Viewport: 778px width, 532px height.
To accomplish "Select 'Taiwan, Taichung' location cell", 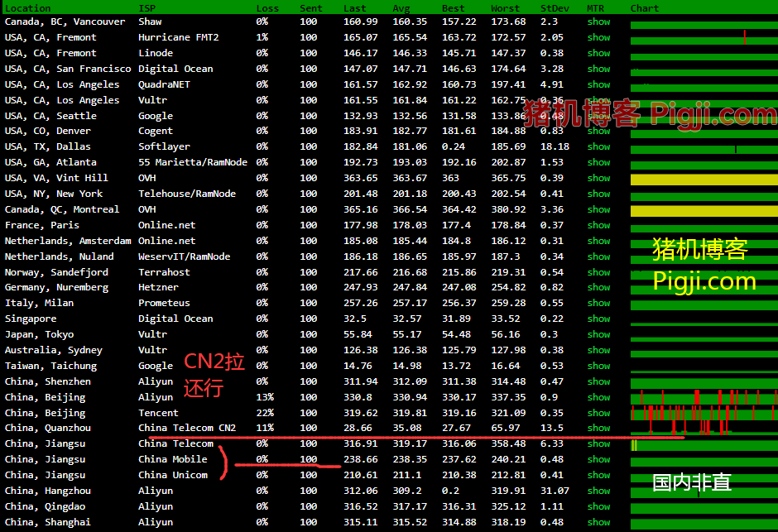I will click(51, 366).
